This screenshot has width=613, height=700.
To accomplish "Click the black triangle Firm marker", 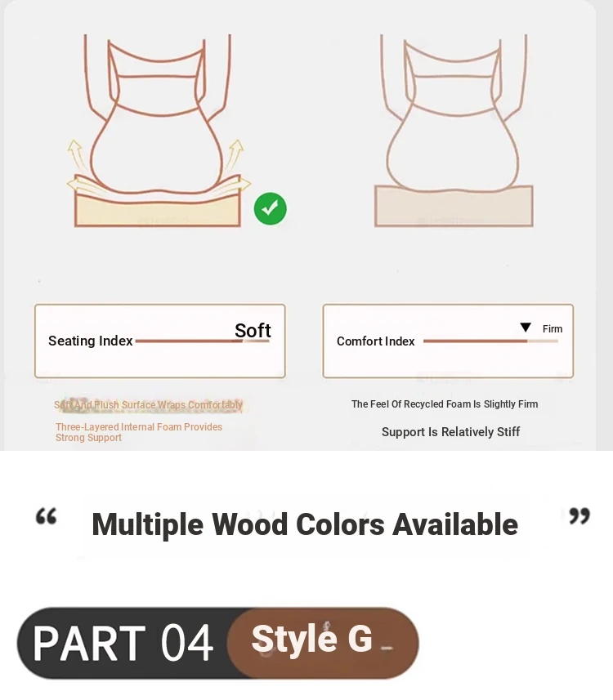I will pyautogui.click(x=526, y=328).
